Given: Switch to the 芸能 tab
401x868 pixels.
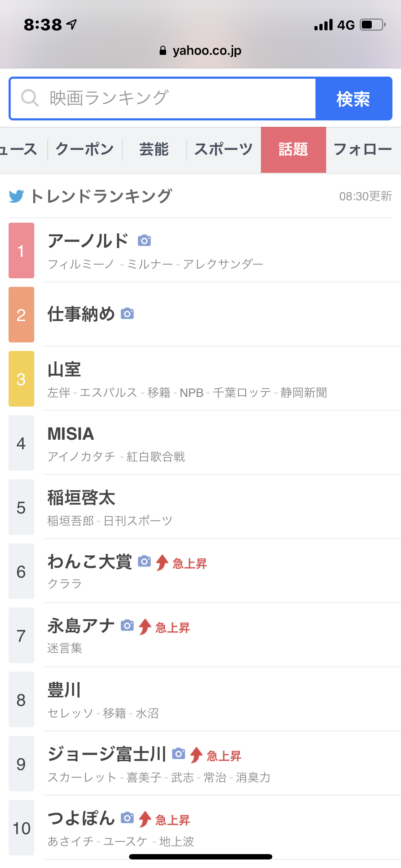Looking at the screenshot, I should [154, 150].
